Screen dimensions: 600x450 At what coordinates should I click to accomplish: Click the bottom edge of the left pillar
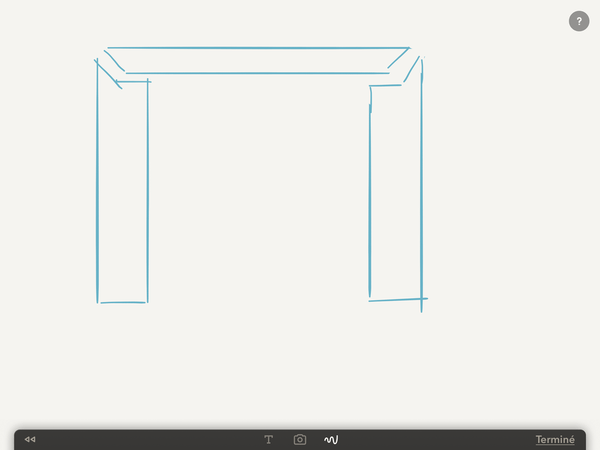tap(122, 301)
